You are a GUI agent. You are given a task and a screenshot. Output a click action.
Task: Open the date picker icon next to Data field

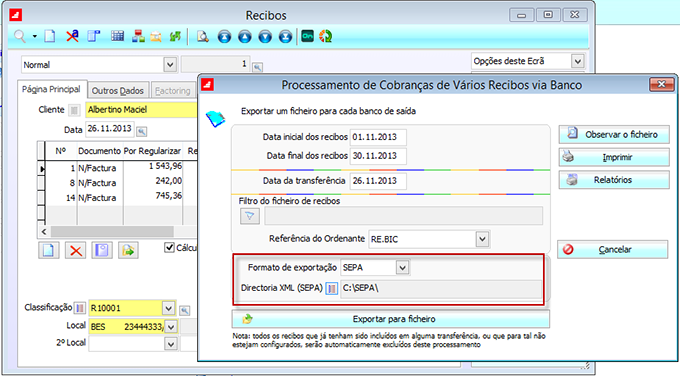(x=142, y=131)
